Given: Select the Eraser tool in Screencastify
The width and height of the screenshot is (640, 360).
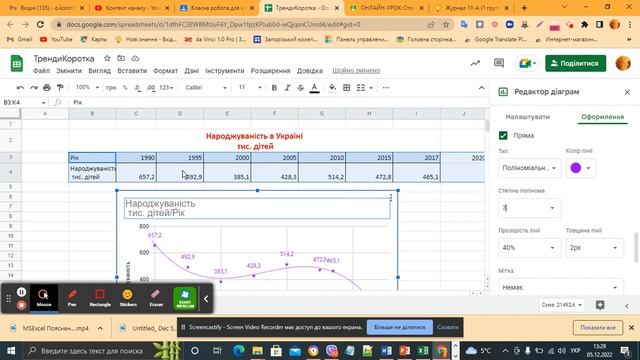Looking at the screenshot, I should pyautogui.click(x=156, y=298).
